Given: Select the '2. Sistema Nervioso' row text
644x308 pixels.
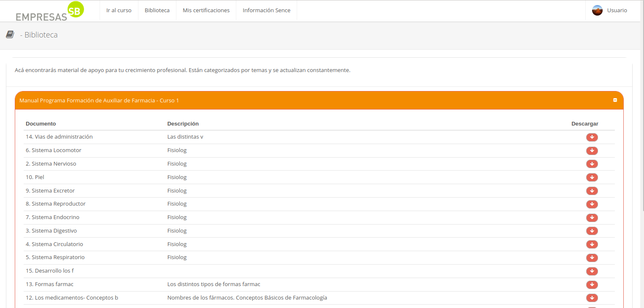Looking at the screenshot, I should [51, 164].
